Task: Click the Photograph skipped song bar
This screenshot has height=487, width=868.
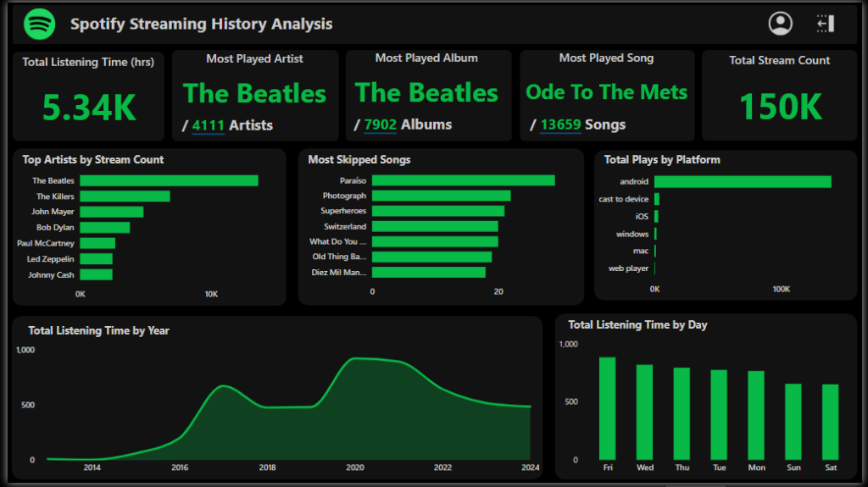Action: click(x=441, y=196)
